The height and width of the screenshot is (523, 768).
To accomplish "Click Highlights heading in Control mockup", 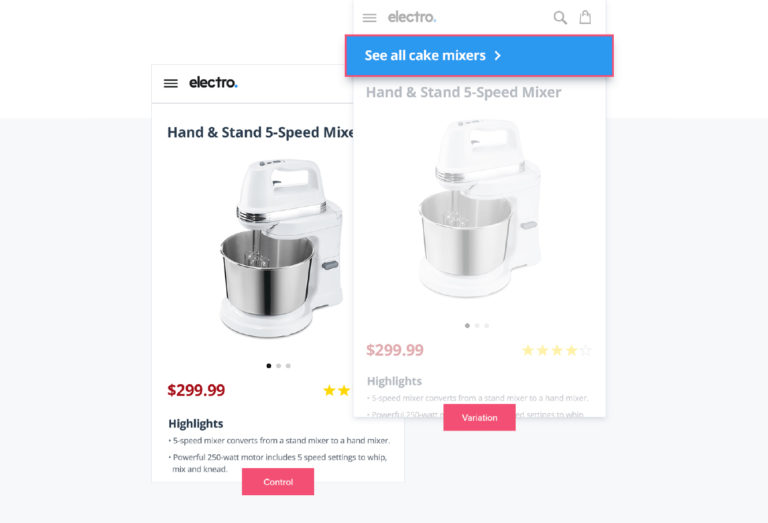I will pyautogui.click(x=195, y=424).
